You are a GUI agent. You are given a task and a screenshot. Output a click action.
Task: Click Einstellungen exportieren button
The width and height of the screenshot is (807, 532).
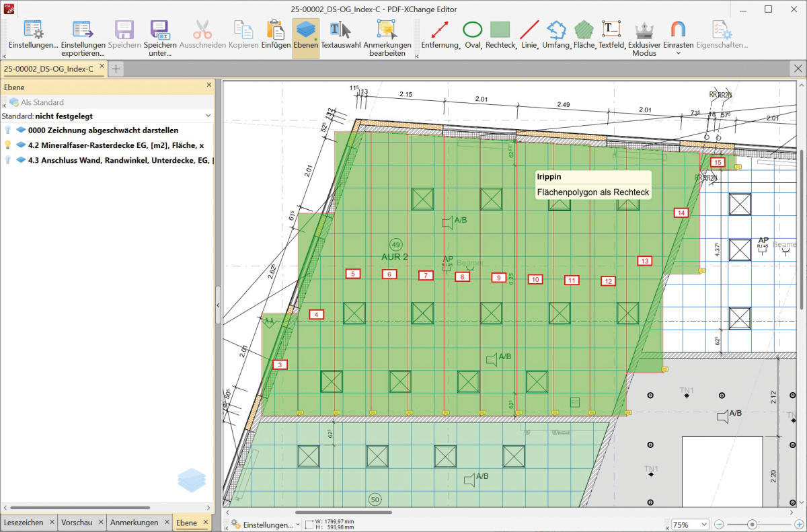[x=83, y=37]
